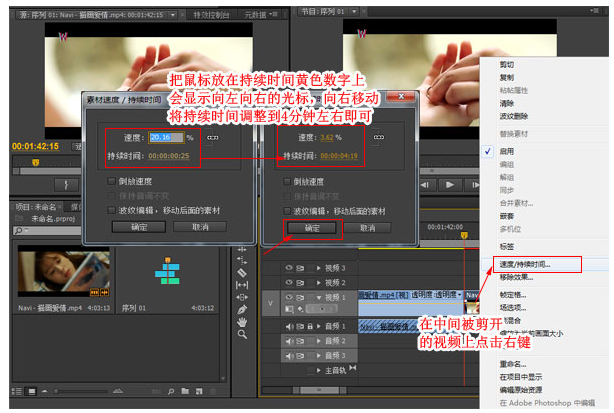This screenshot has height=413, width=614.
Task: Choose 移除效果... from the context menu
Action: pyautogui.click(x=516, y=278)
